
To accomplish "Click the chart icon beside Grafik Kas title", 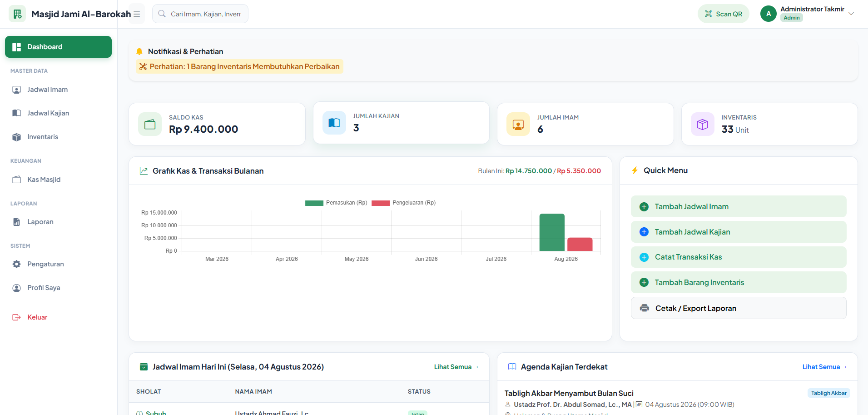I will pyautogui.click(x=144, y=171).
